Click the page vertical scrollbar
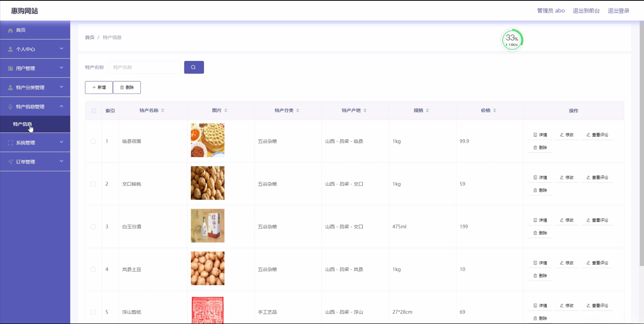Screen dimensions: 644x324 641,144
